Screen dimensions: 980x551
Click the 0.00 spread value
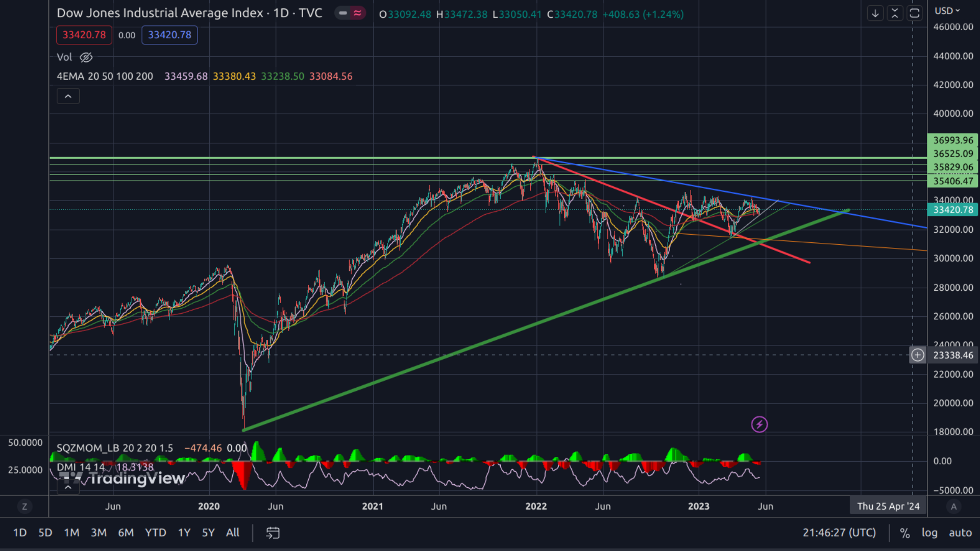point(127,35)
